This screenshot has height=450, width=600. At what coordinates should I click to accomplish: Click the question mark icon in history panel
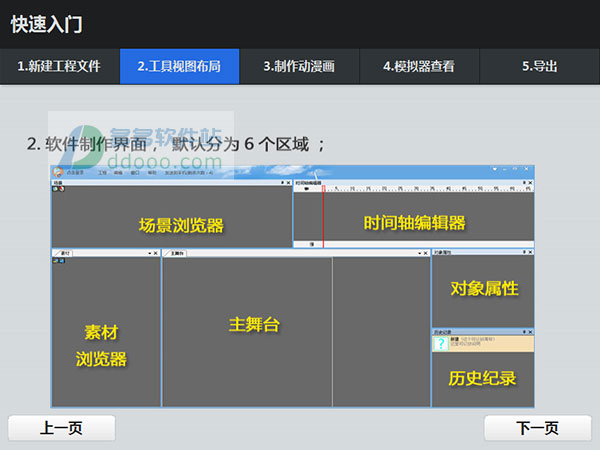440,343
